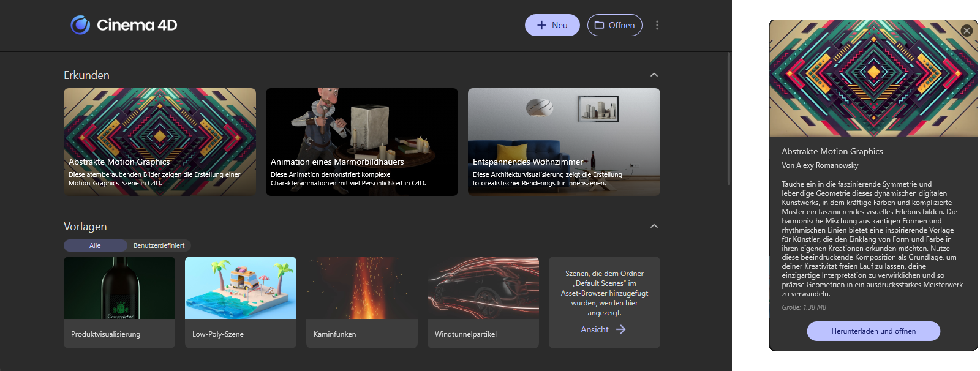This screenshot has width=980, height=371.
Task: Select the Alle templates filter
Action: pos(95,245)
